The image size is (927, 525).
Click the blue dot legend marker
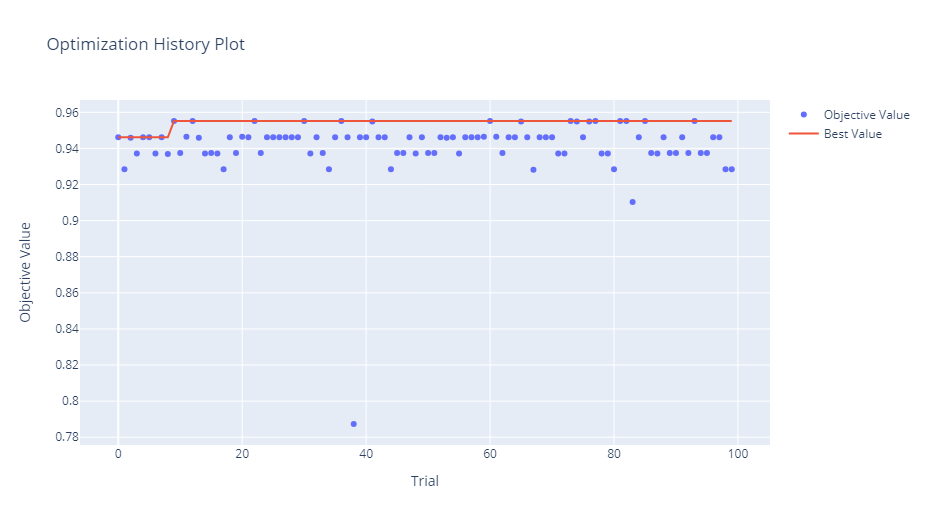point(803,115)
